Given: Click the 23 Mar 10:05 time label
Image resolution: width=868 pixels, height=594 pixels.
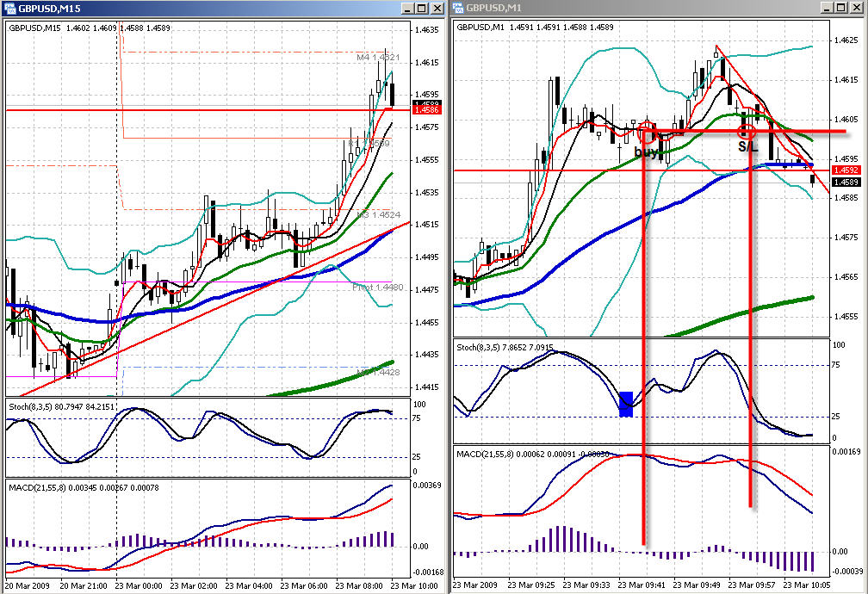Looking at the screenshot, I should pos(807,585).
